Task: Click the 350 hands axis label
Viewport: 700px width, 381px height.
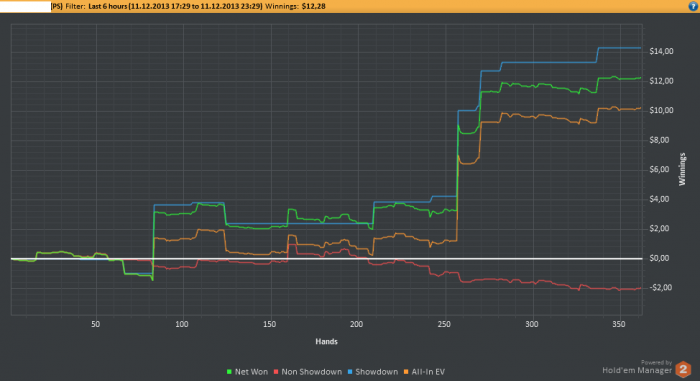Action: pos(619,324)
